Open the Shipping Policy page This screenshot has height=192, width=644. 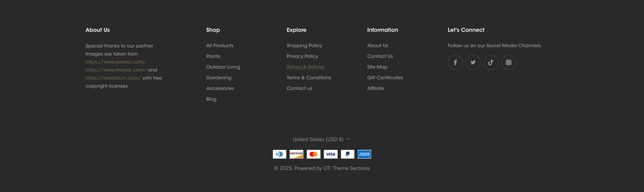tap(304, 45)
